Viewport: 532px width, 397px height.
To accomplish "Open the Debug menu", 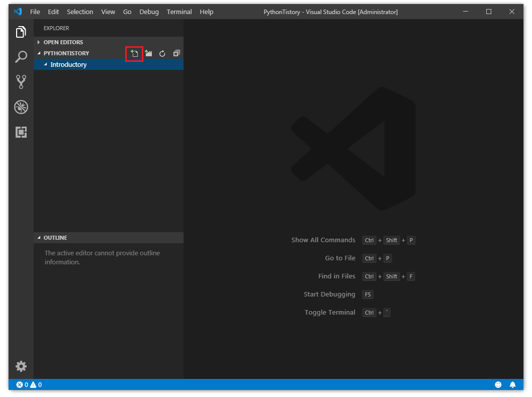I will pyautogui.click(x=149, y=12).
